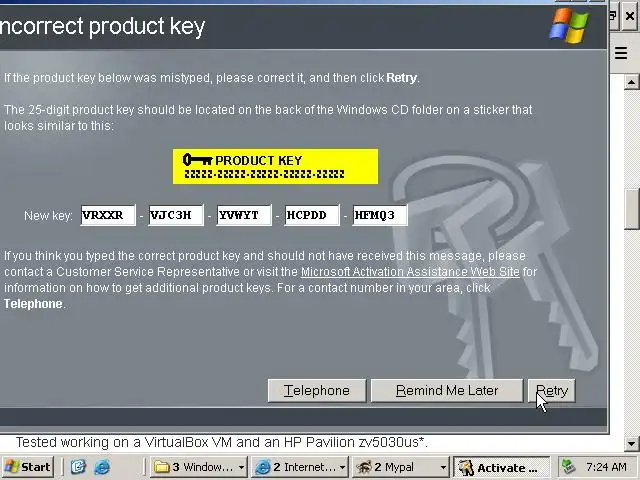Click the "Tested working on a VirtualBox VM" text
Screen dimensions: 640x480
coord(222,442)
